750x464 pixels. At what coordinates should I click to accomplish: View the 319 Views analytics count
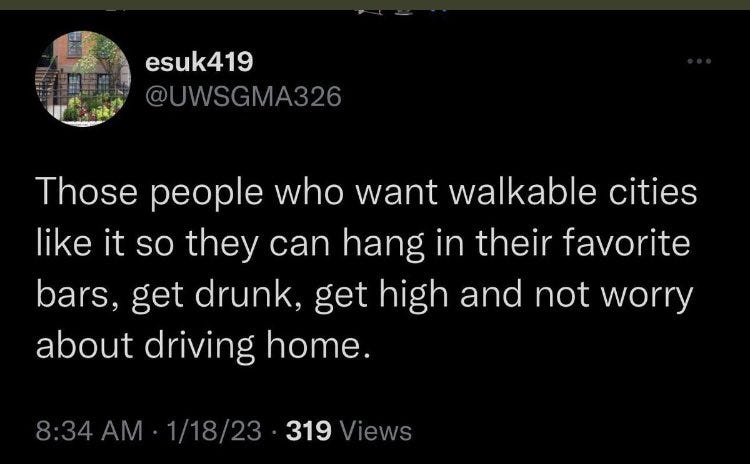(x=348, y=430)
